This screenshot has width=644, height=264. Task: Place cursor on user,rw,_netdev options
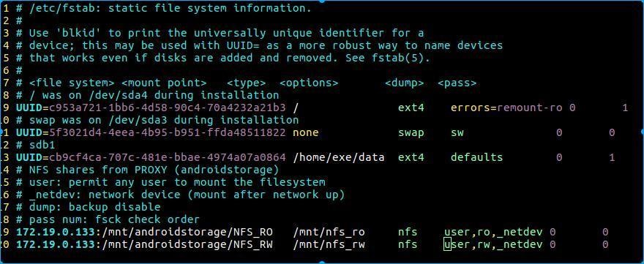click(x=493, y=245)
